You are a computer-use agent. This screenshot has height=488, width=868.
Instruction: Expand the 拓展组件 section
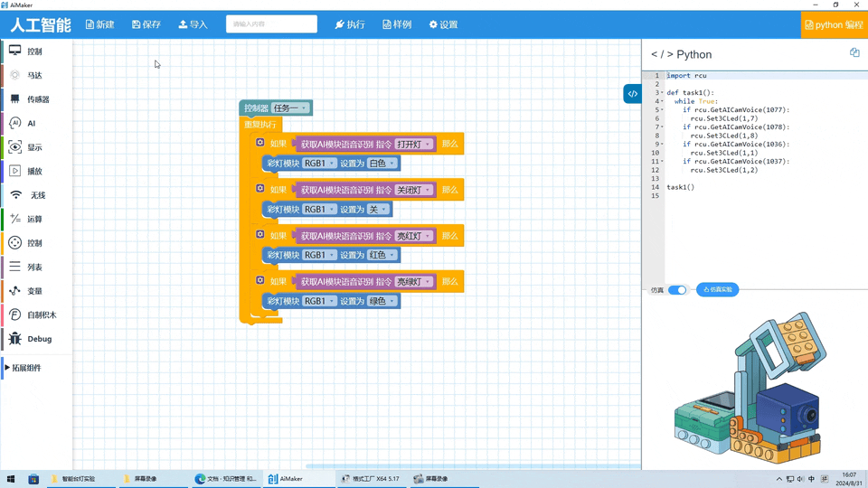(x=27, y=368)
